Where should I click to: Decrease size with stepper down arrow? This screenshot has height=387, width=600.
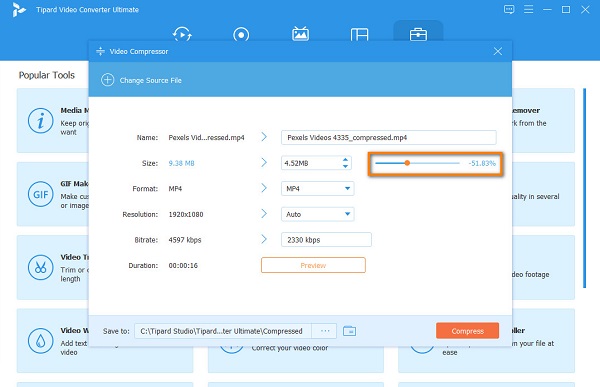pos(345,166)
